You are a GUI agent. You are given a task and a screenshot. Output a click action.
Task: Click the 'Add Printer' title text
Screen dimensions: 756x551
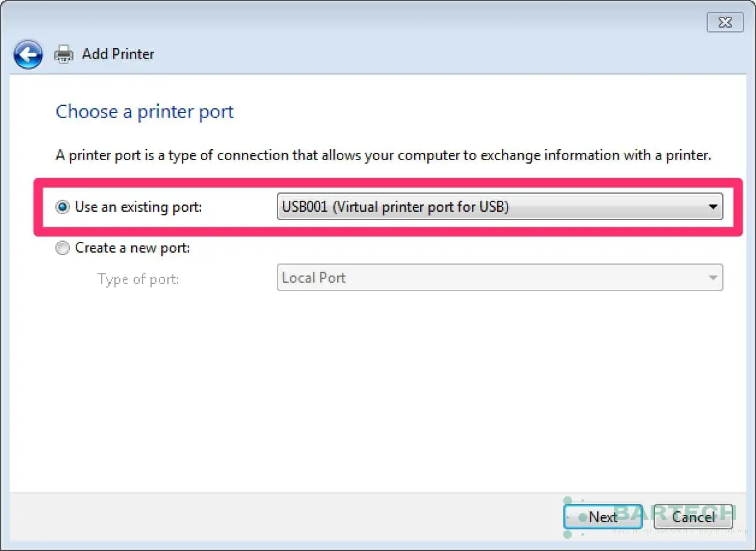(x=118, y=54)
